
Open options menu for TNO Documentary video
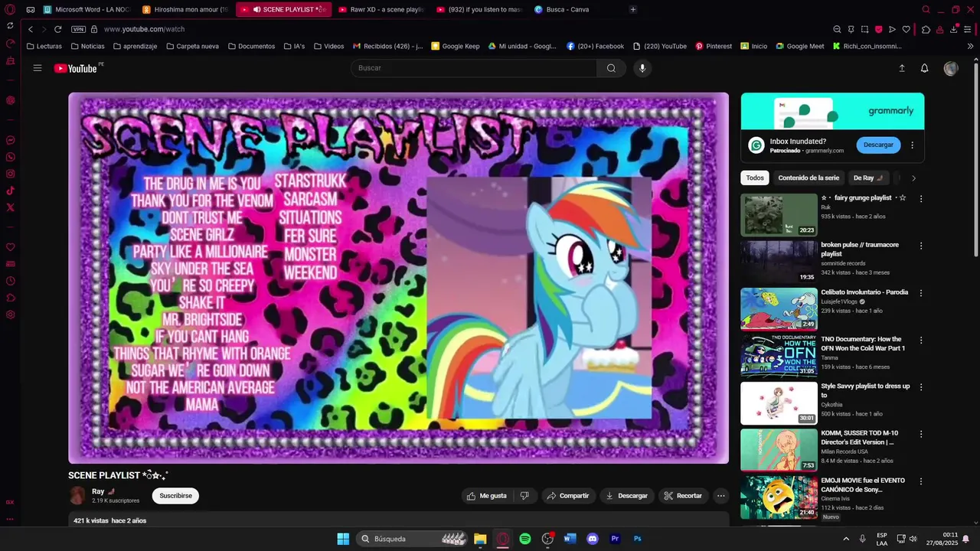(x=921, y=340)
